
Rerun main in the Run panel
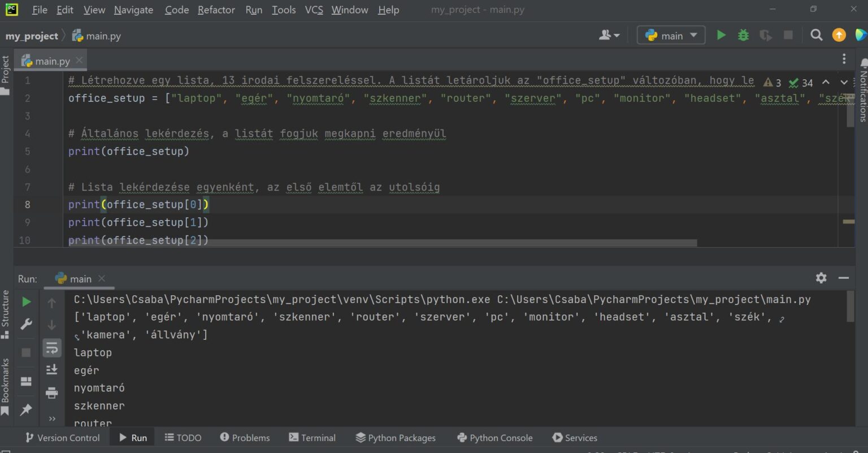(x=26, y=302)
